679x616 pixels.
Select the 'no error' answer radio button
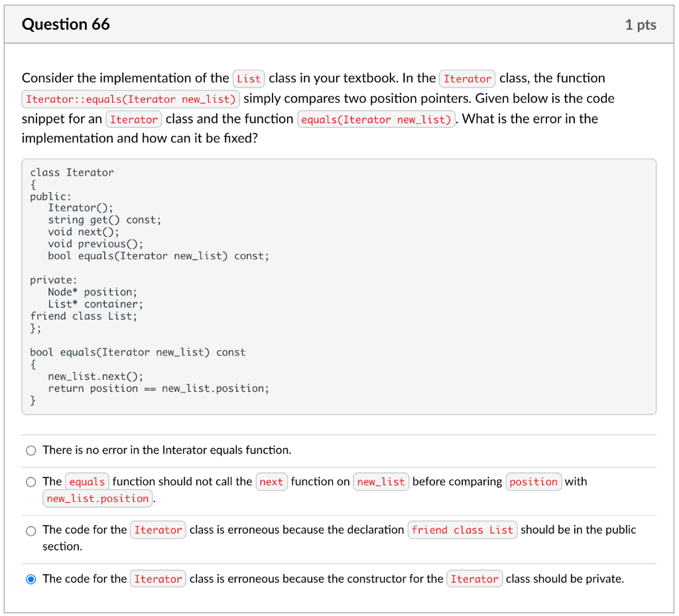point(31,450)
